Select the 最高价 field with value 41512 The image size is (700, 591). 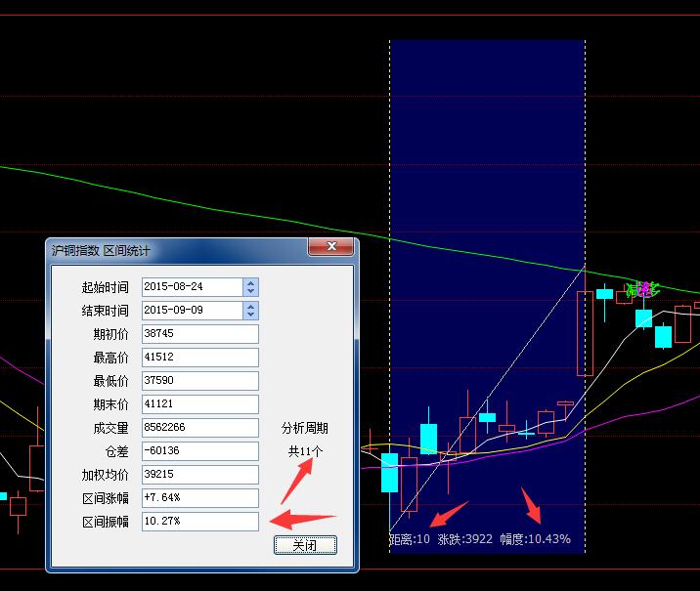199,358
